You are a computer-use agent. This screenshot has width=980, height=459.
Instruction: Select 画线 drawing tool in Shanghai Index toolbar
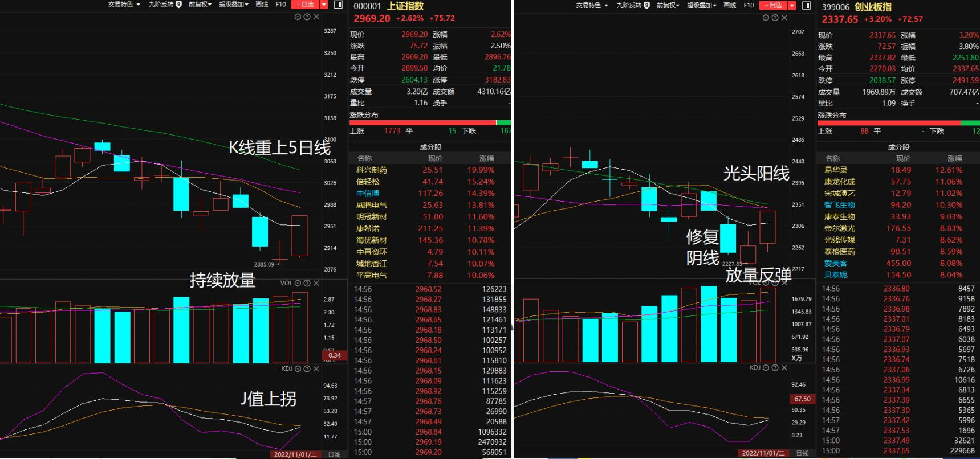point(262,5)
